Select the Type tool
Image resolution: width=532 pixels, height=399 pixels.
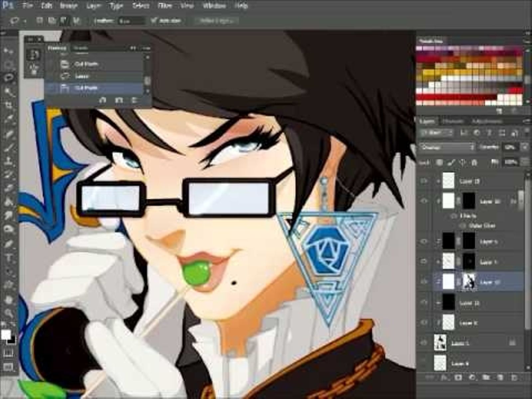tap(9, 258)
